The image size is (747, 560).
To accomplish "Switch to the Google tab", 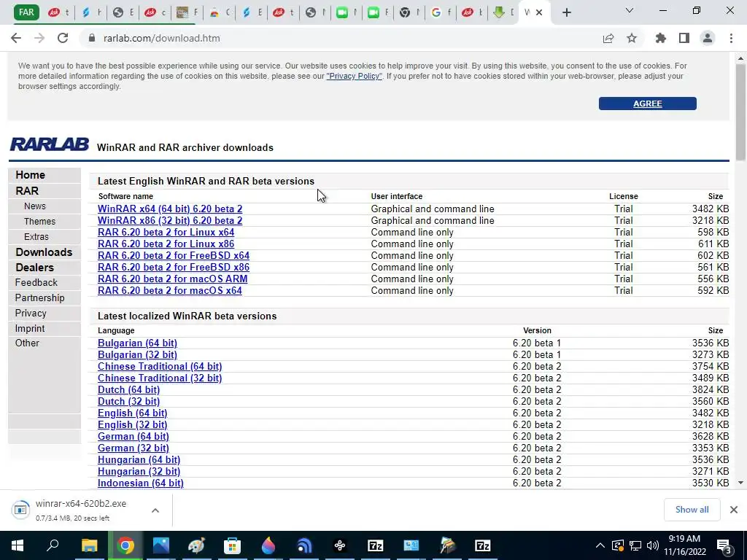I will (x=441, y=13).
